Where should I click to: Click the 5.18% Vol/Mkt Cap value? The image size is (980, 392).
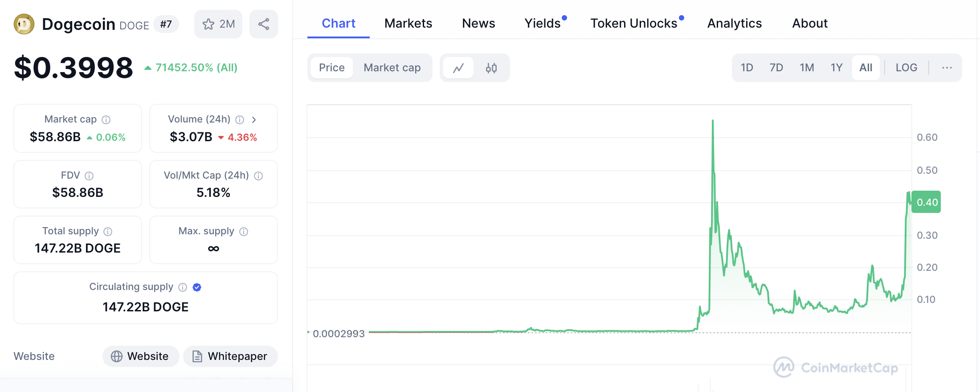(213, 192)
